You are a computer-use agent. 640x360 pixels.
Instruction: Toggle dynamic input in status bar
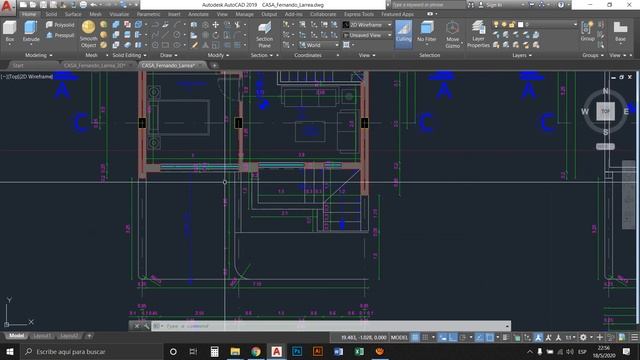pos(443,337)
